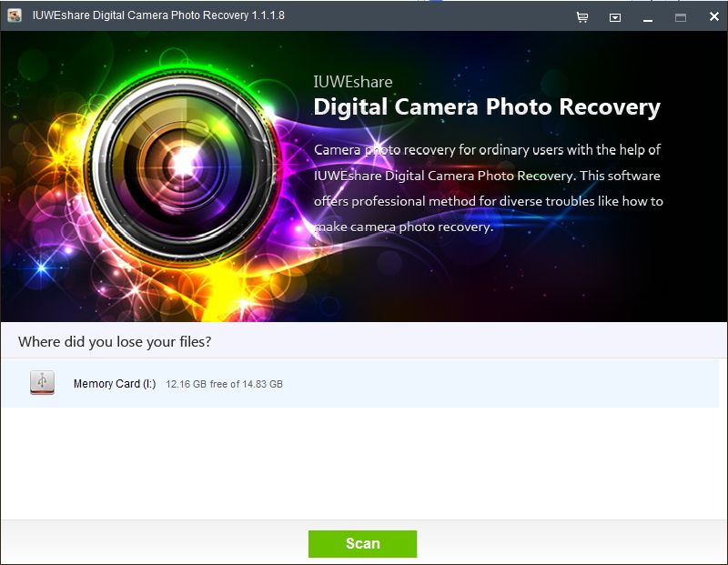Click the IUWEshare heading text
This screenshot has height=565, width=728.
pyautogui.click(x=352, y=81)
